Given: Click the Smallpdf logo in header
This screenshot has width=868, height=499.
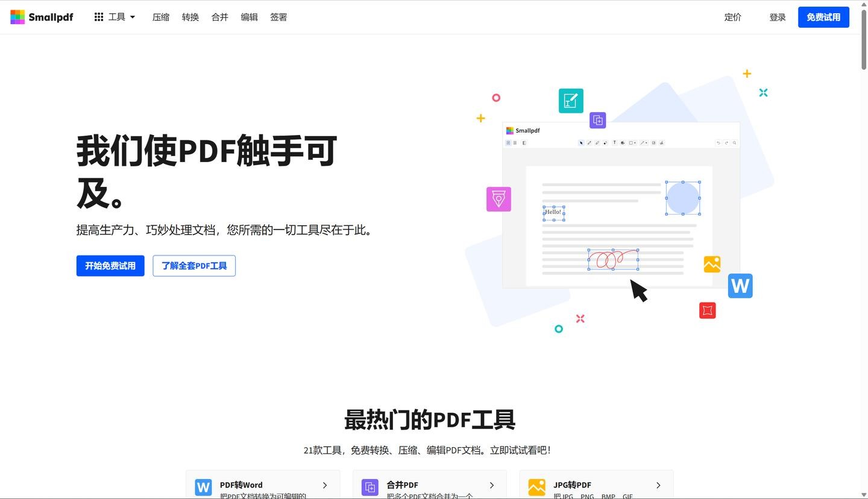Looking at the screenshot, I should point(42,17).
